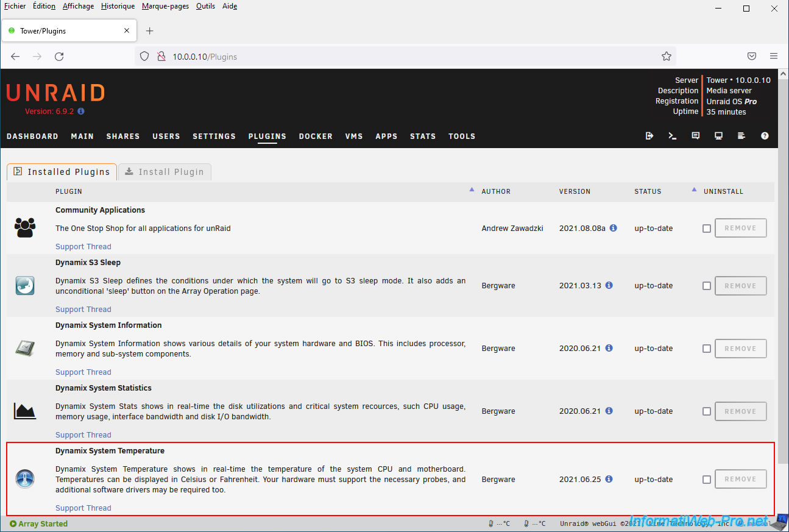This screenshot has height=532, width=789.
Task: Open Dynamix System Statistics Support Thread link
Action: (83, 435)
